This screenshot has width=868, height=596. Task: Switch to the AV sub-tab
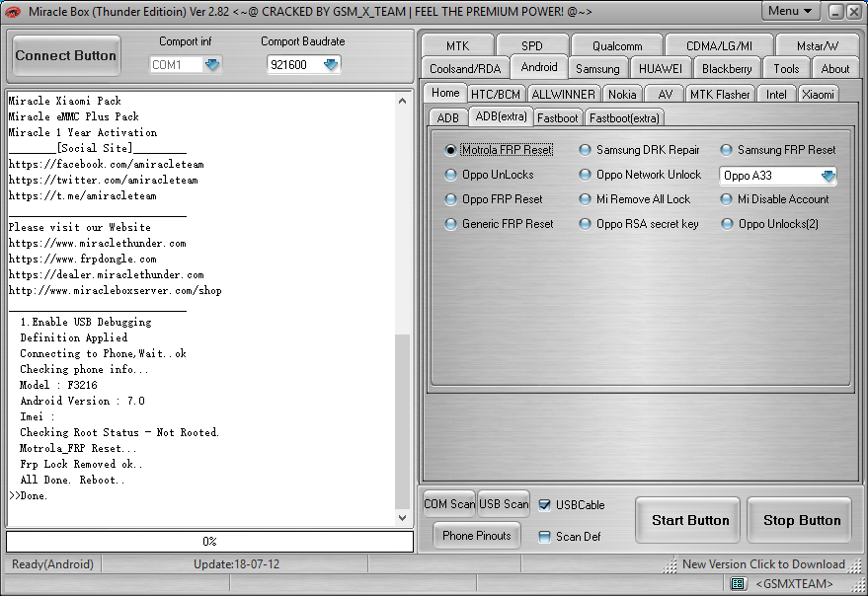[x=665, y=95]
